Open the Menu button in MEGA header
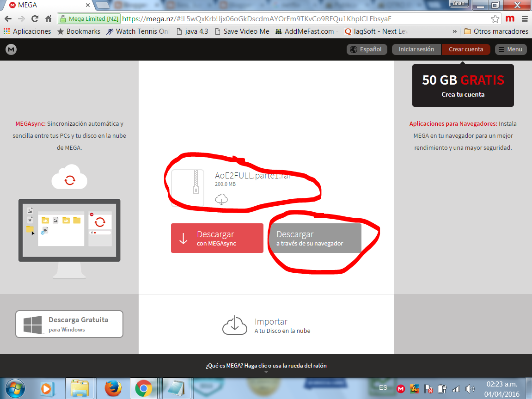532x399 pixels. tap(511, 49)
